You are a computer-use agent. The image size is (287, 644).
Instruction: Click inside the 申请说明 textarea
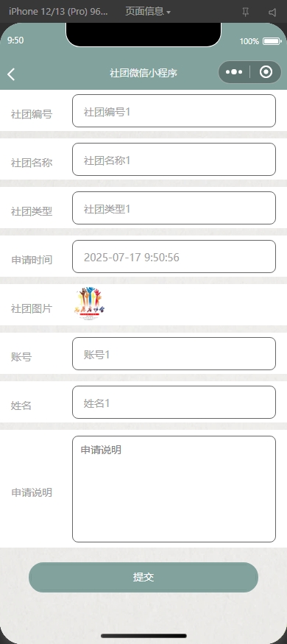click(x=174, y=489)
